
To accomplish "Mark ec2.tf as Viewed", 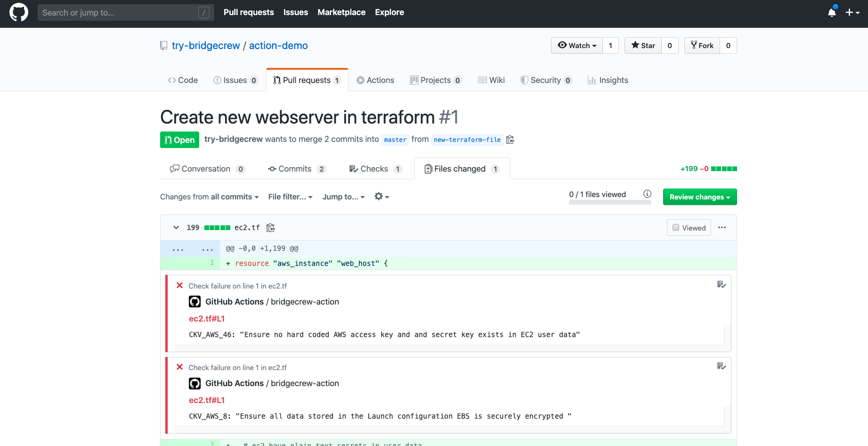I will [689, 228].
